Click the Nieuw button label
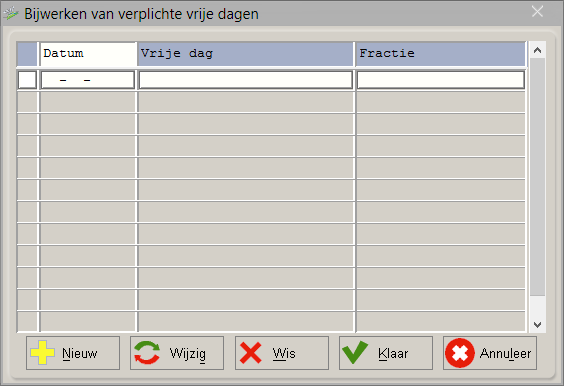This screenshot has width=564, height=386. 79,353
